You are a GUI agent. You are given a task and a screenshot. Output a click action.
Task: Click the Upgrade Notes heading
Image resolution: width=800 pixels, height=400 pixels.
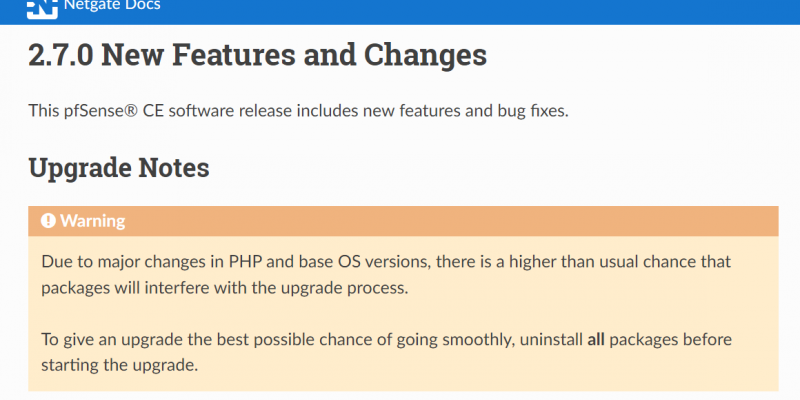[119, 167]
